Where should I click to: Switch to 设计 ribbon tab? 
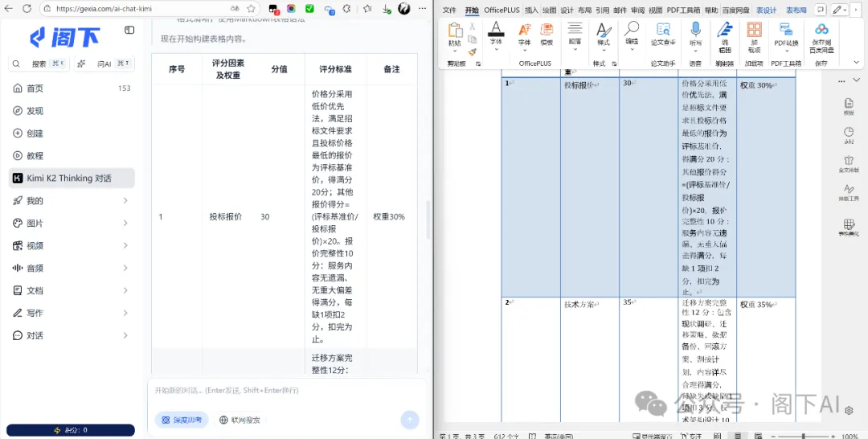pyautogui.click(x=567, y=10)
